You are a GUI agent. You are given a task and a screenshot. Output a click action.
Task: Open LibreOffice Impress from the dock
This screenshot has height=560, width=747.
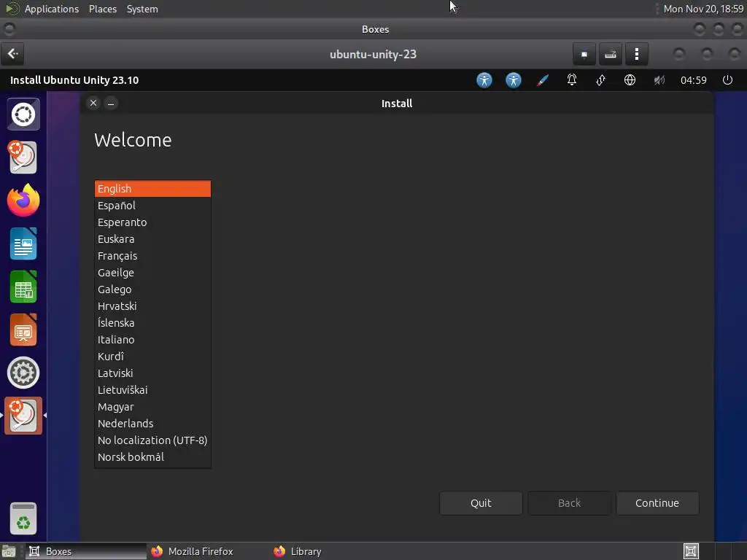(x=23, y=330)
